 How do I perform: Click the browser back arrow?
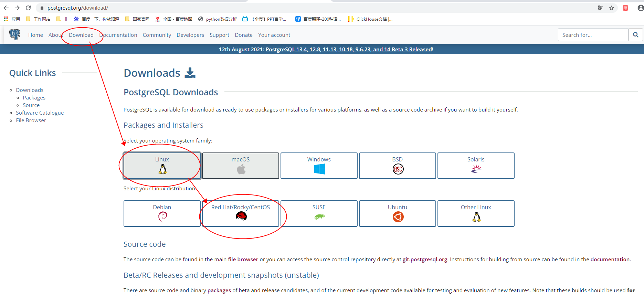6,8
